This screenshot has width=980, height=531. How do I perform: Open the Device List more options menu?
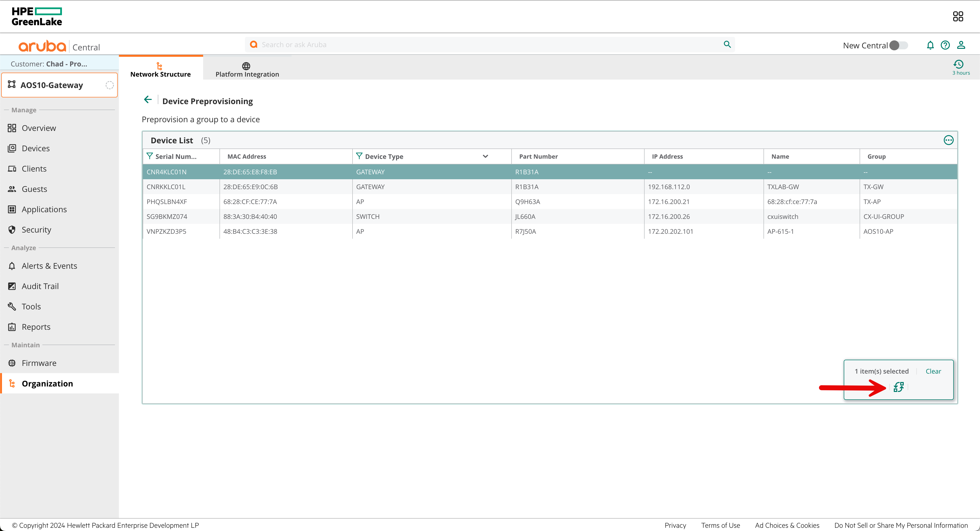[949, 140]
